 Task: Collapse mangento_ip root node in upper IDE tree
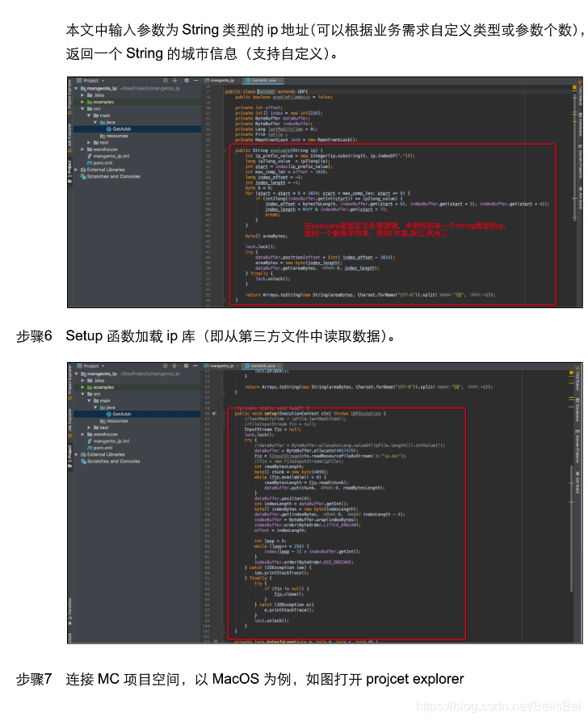[x=76, y=88]
